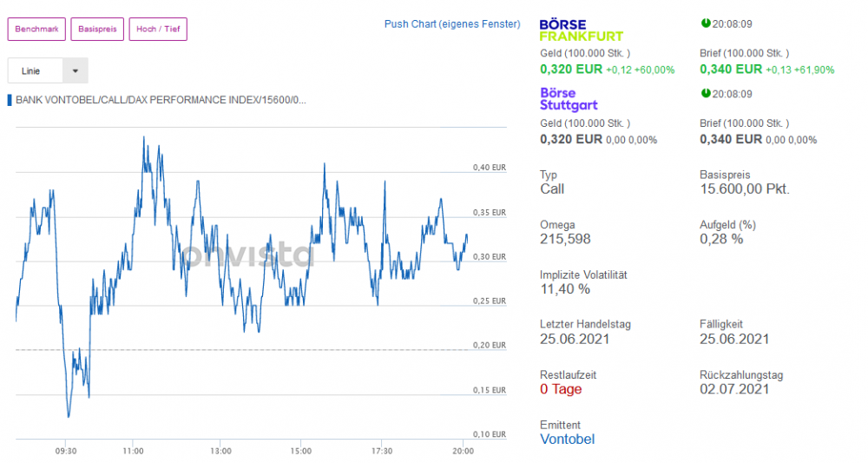This screenshot has width=868, height=463.
Task: Click the Frankfurt Brief price 0,340 EUR
Action: tap(731, 69)
